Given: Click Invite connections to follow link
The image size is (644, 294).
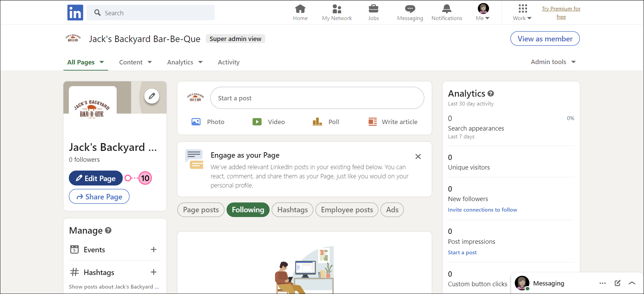Looking at the screenshot, I should click(x=482, y=210).
